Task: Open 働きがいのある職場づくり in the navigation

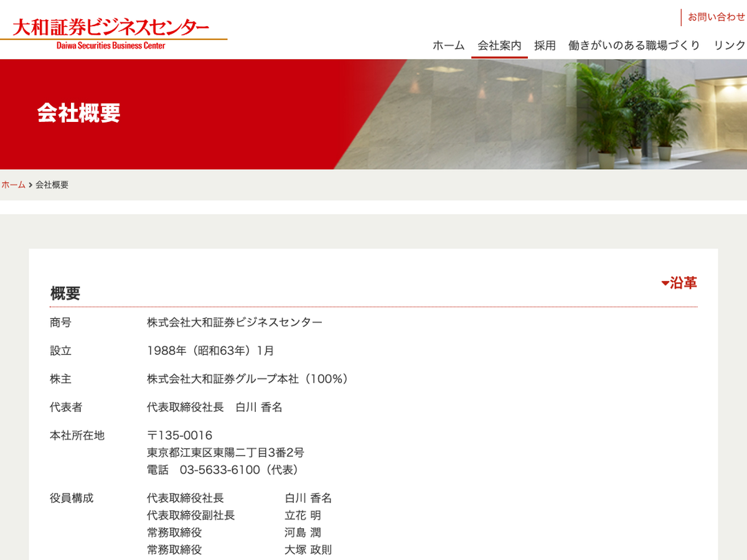Action: [634, 45]
